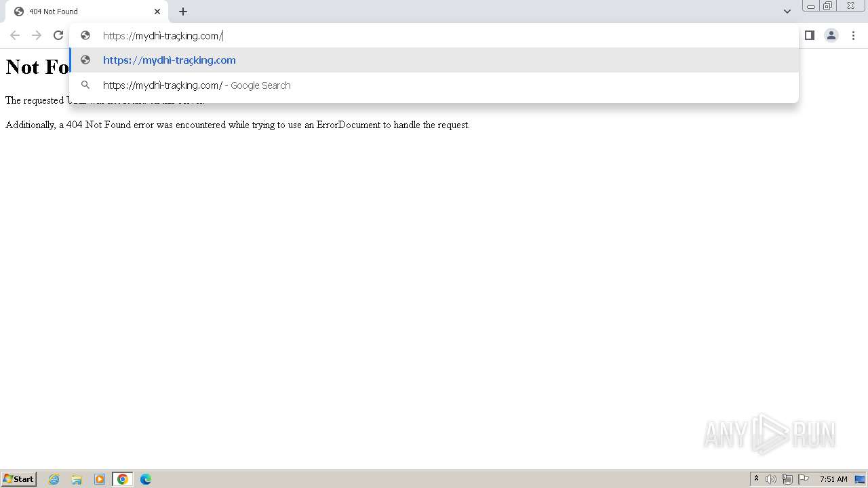Open the Windows Start menu
The image size is (868, 488).
19,479
